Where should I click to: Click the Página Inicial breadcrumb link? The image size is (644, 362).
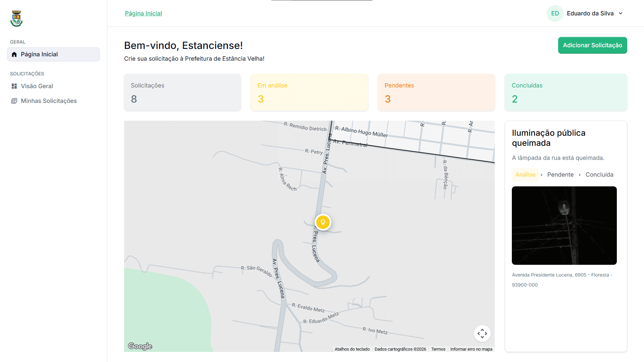point(143,13)
